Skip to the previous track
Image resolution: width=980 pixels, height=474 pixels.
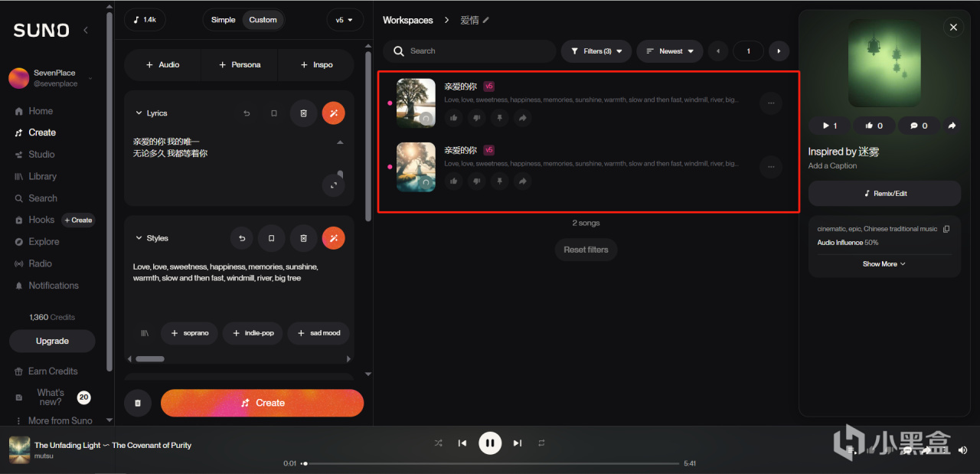(x=462, y=443)
